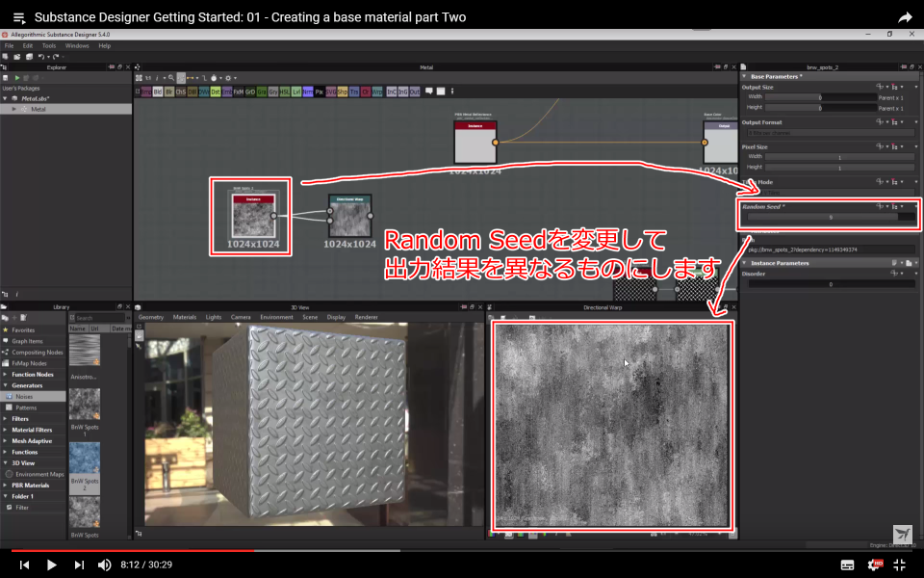Collapse the Instance Parameters section
Image resolution: width=924 pixels, height=578 pixels.
click(744, 263)
